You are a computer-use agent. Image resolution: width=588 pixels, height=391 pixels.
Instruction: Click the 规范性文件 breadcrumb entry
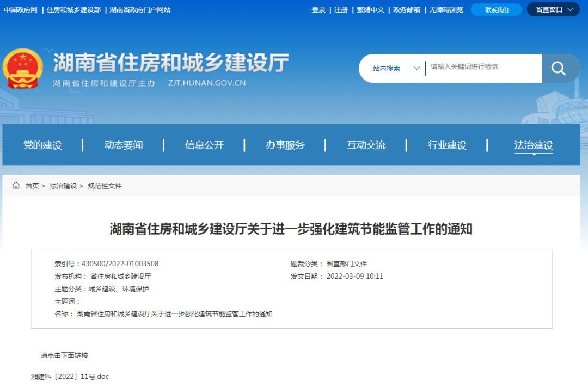[105, 186]
